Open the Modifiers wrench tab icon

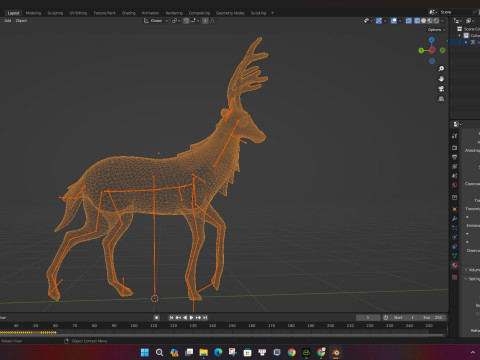click(454, 218)
